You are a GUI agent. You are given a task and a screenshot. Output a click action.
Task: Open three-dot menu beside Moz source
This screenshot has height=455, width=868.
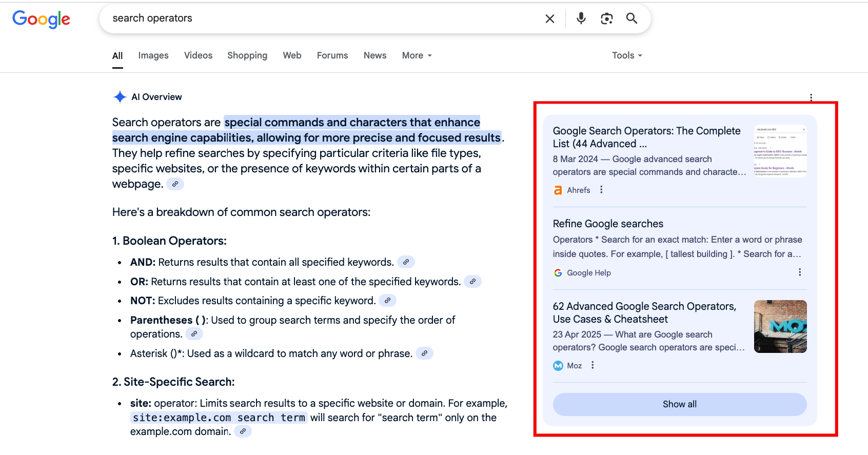click(593, 365)
